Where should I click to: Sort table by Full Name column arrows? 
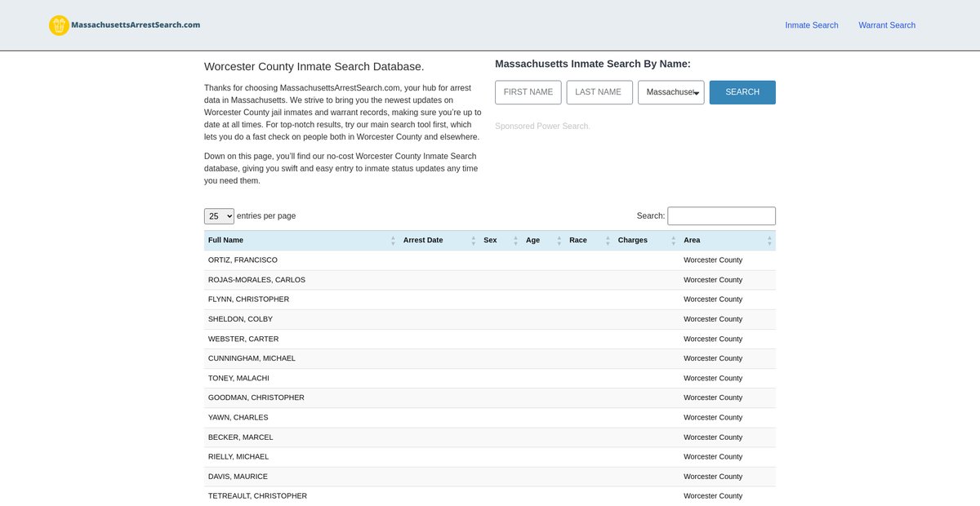[393, 241]
